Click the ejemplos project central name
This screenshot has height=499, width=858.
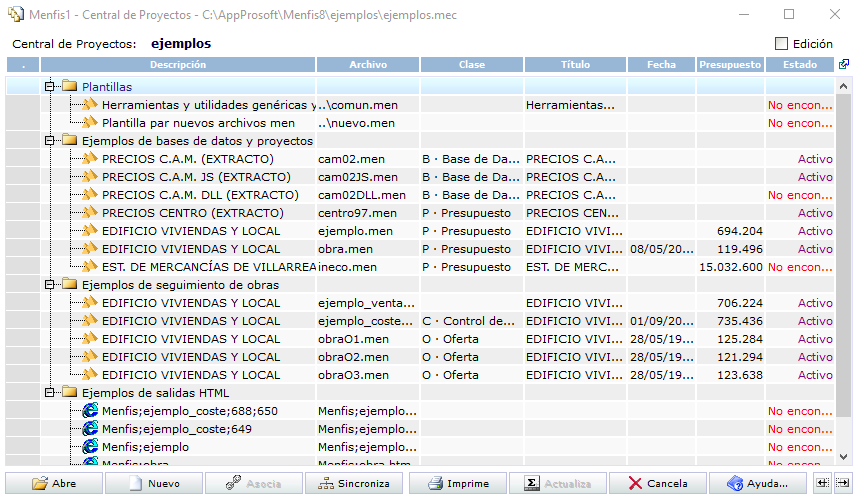tap(181, 43)
